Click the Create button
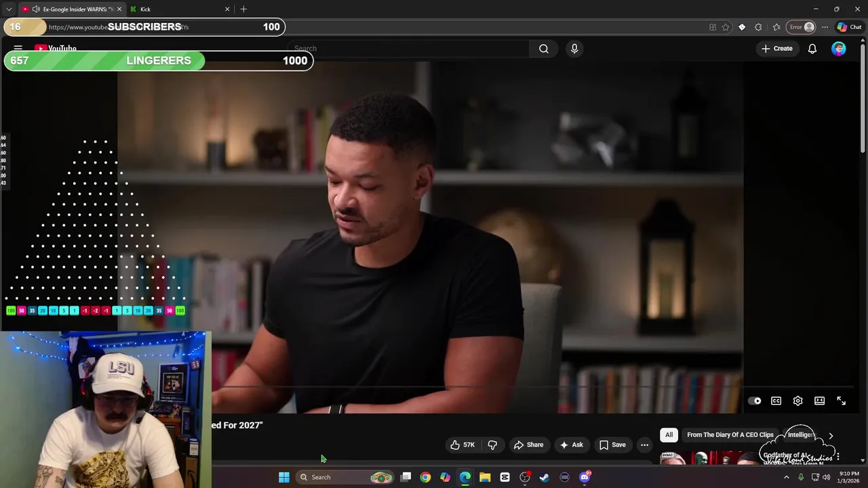 click(x=777, y=49)
